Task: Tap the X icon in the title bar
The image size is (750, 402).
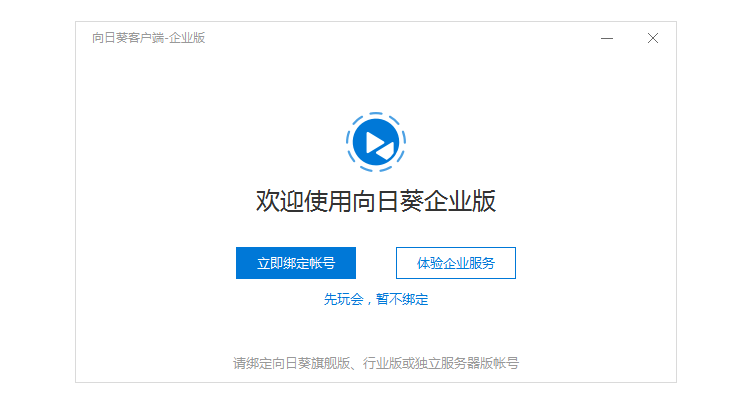Action: pyautogui.click(x=653, y=38)
